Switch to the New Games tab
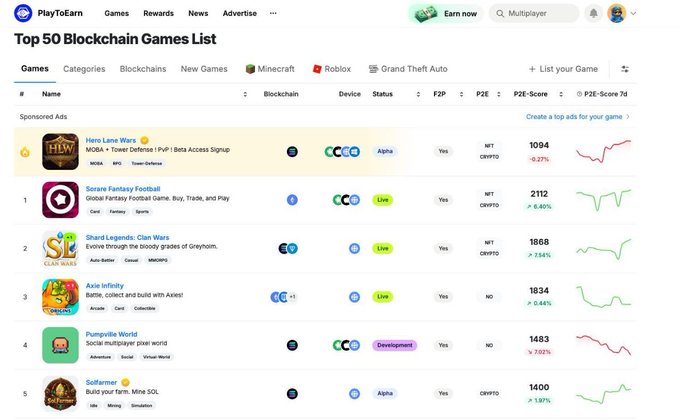Viewport: 680px width, 420px height. click(x=204, y=69)
